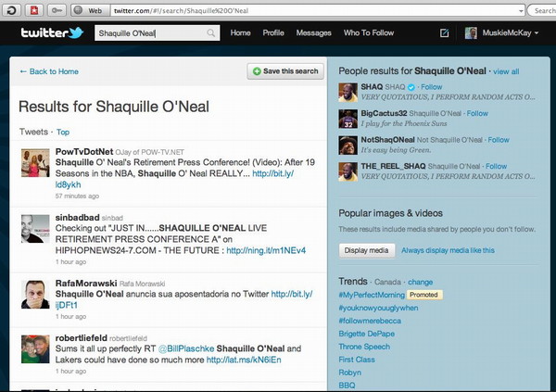556x392 pixels.
Task: Open the RafaMorawski username link
Action: (x=86, y=283)
